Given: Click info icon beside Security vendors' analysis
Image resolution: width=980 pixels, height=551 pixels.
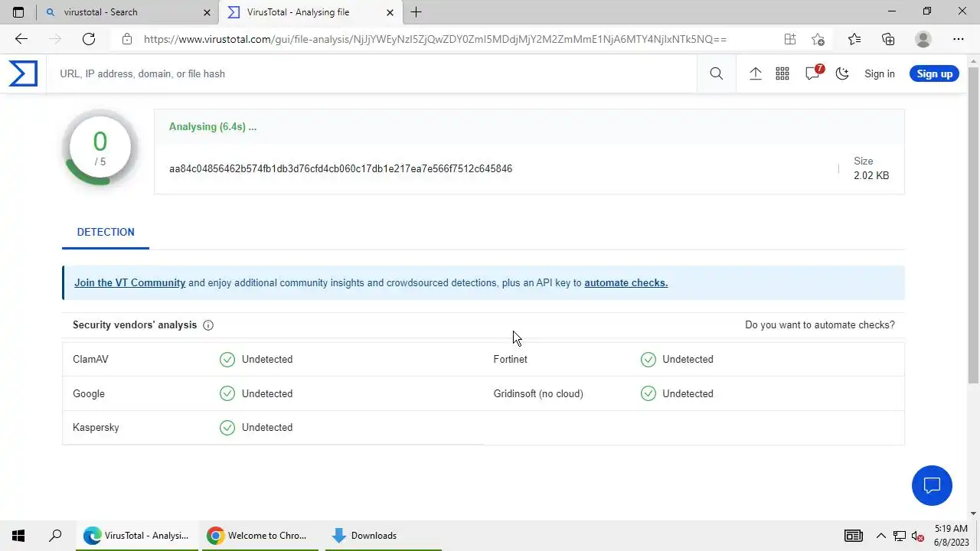Looking at the screenshot, I should coord(208,325).
